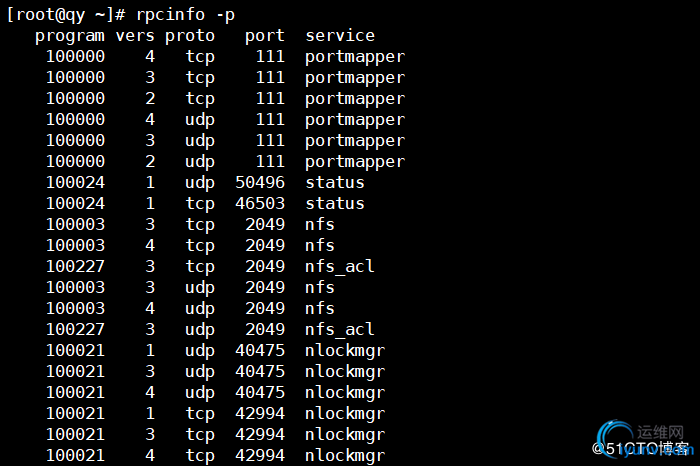Image resolution: width=700 pixels, height=466 pixels.
Task: Click the first 40475 port value
Action: 260,350
